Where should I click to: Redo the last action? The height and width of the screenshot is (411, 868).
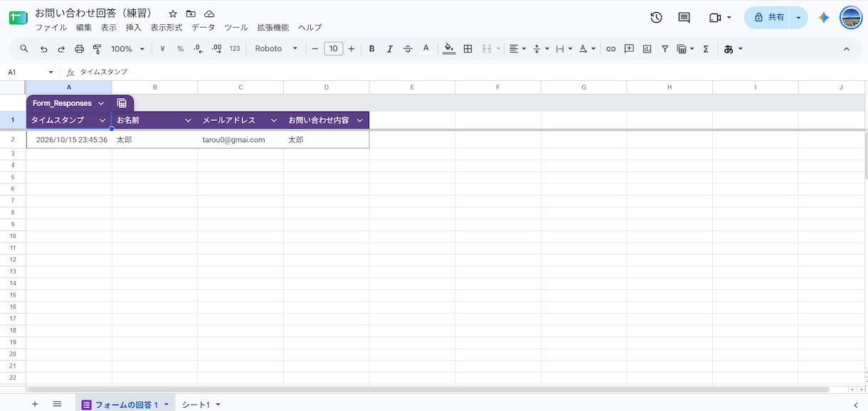[x=61, y=49]
